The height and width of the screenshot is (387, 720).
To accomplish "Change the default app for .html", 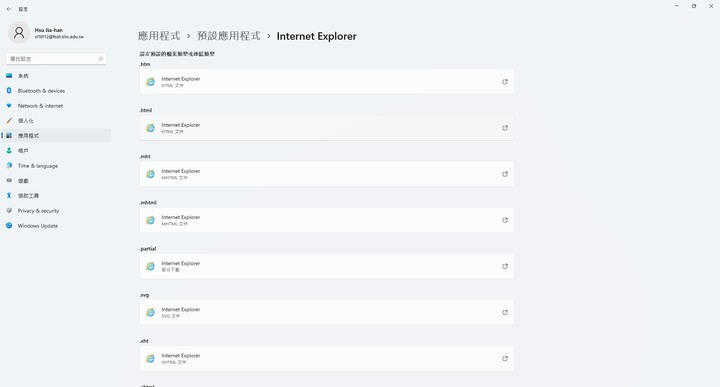I will coord(326,128).
